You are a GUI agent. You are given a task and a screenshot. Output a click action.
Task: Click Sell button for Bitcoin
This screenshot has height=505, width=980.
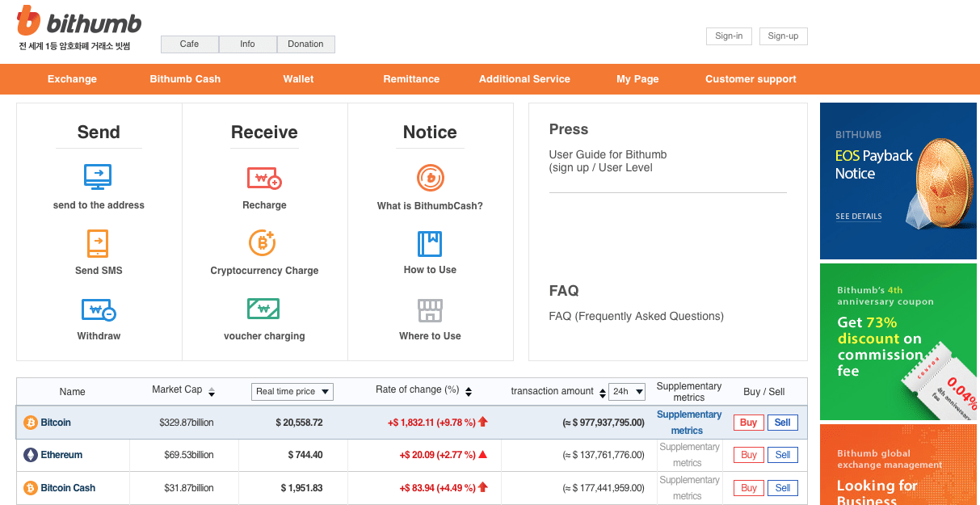783,423
